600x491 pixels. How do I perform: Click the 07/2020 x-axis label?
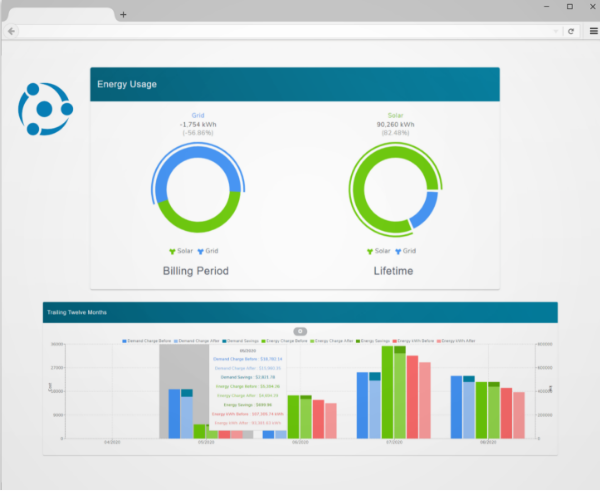click(394, 442)
